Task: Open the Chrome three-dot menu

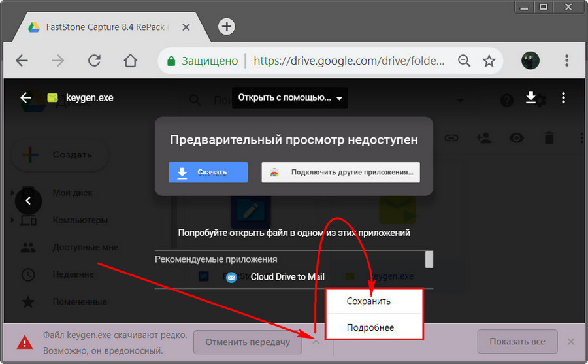Action: [566, 60]
